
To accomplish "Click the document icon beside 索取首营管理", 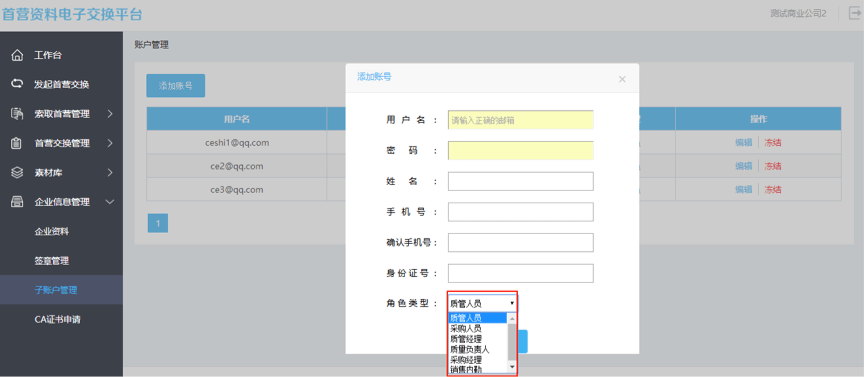I will (x=18, y=114).
